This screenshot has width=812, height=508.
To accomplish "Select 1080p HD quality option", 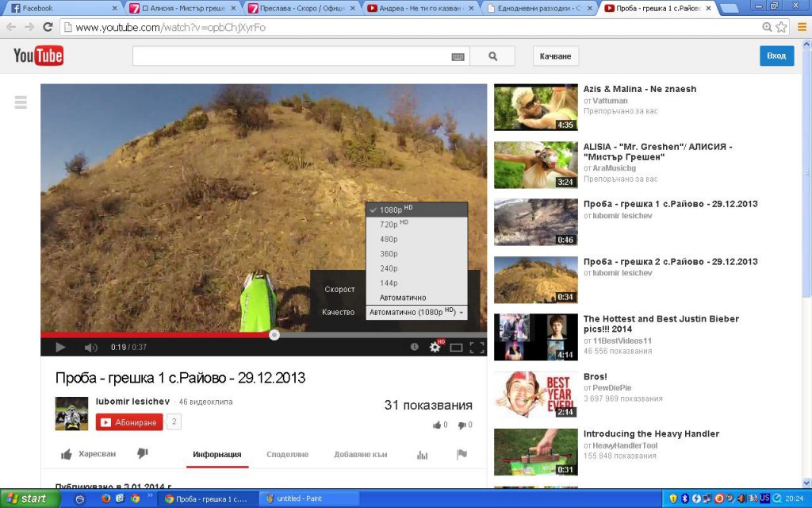I will (417, 210).
